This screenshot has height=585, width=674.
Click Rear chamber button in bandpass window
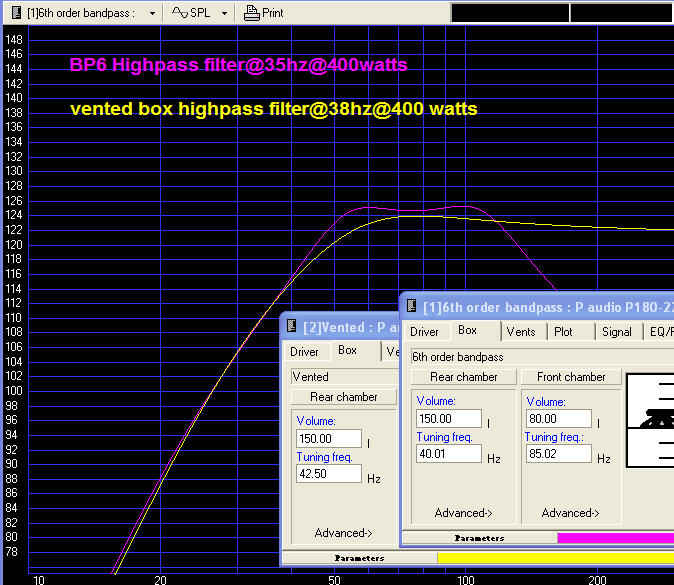tap(463, 377)
